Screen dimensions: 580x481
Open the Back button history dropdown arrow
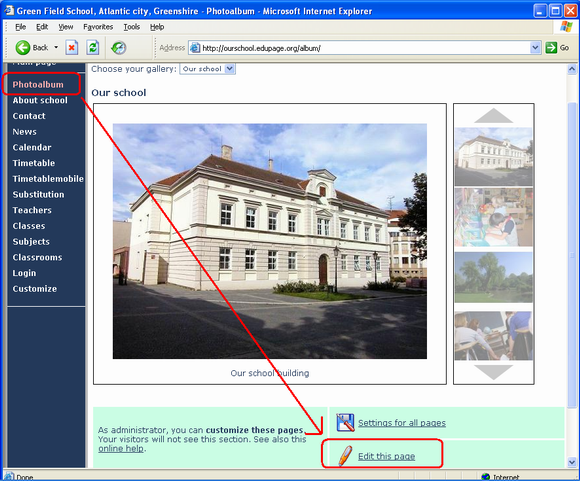pyautogui.click(x=56, y=47)
